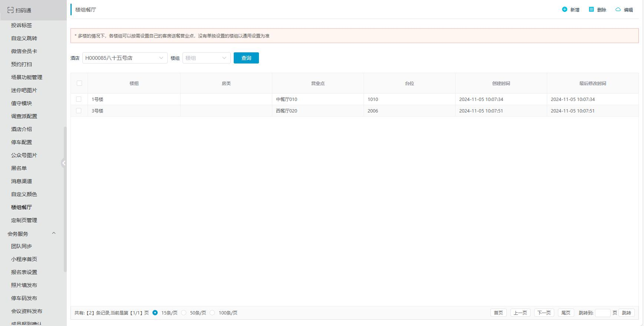Click the 查询 search button
The image size is (644, 326).
246,58
